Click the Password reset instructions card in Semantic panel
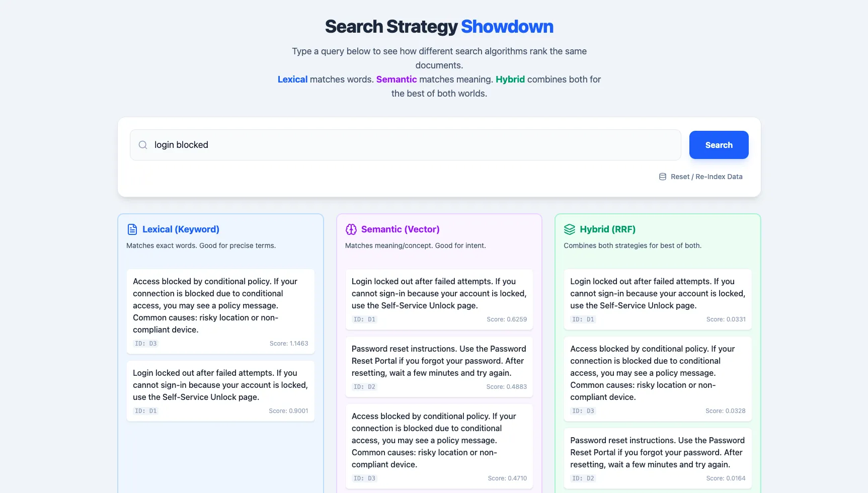Viewport: 868px width, 493px height. point(439,367)
